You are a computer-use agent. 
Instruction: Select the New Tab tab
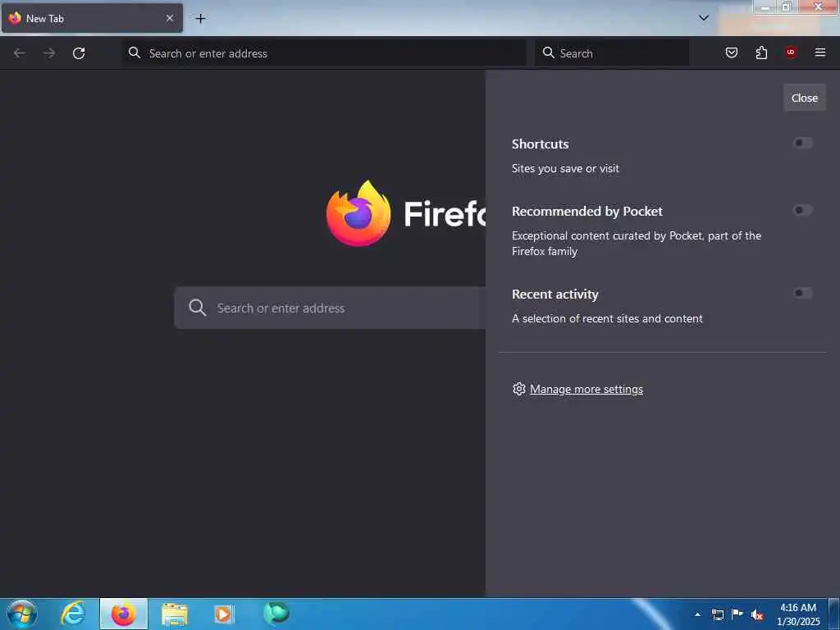pos(92,18)
